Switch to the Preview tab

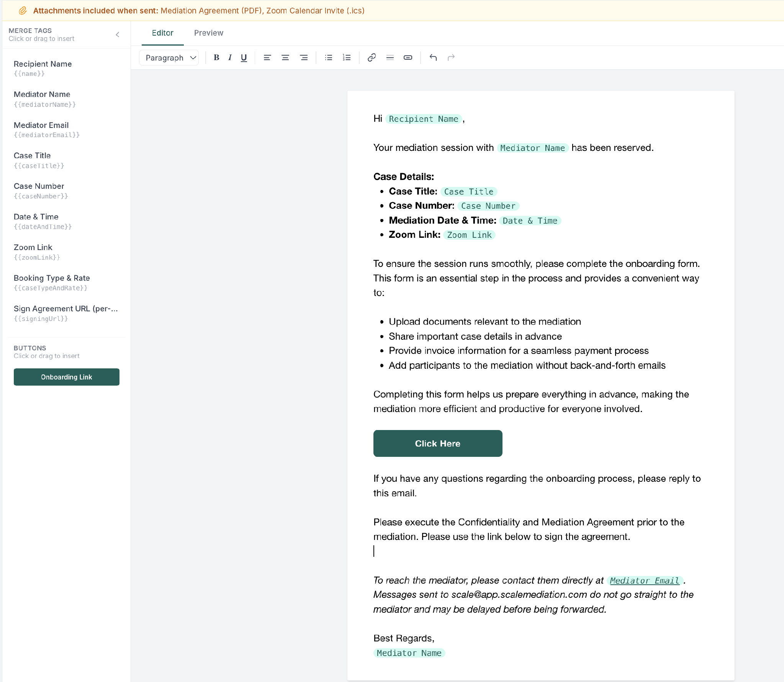[209, 33]
